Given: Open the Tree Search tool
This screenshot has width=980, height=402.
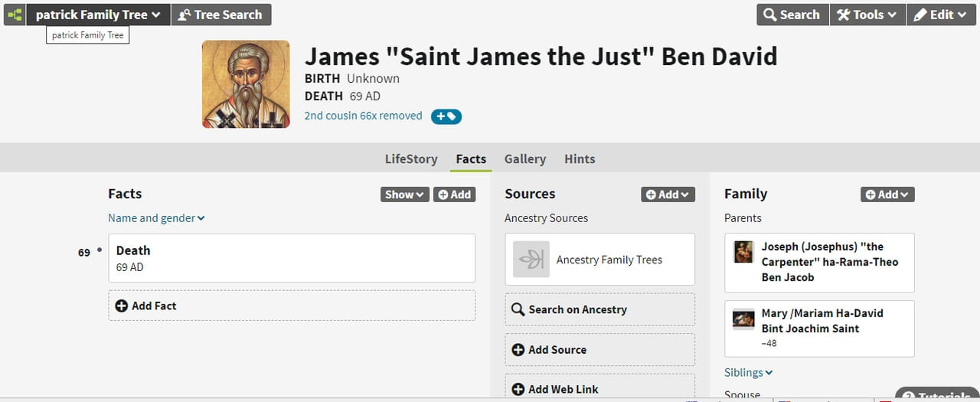Looking at the screenshot, I should 220,15.
